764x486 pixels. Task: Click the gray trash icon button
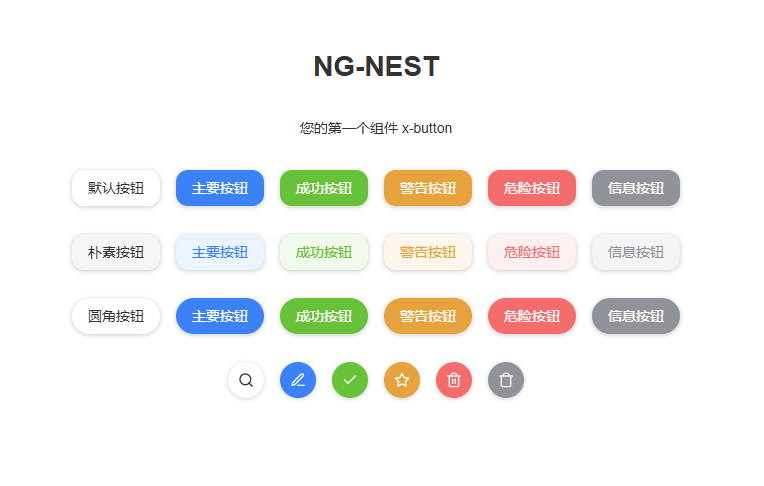[506, 380]
